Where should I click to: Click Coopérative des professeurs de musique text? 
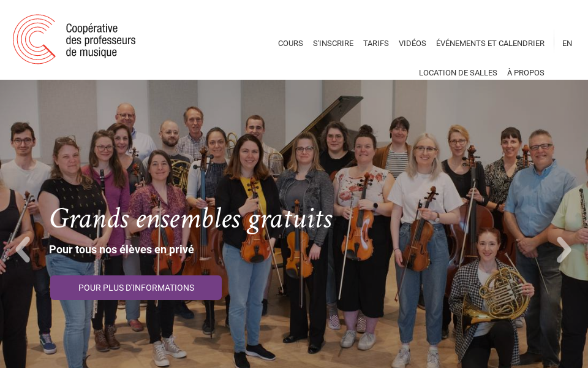(x=100, y=40)
